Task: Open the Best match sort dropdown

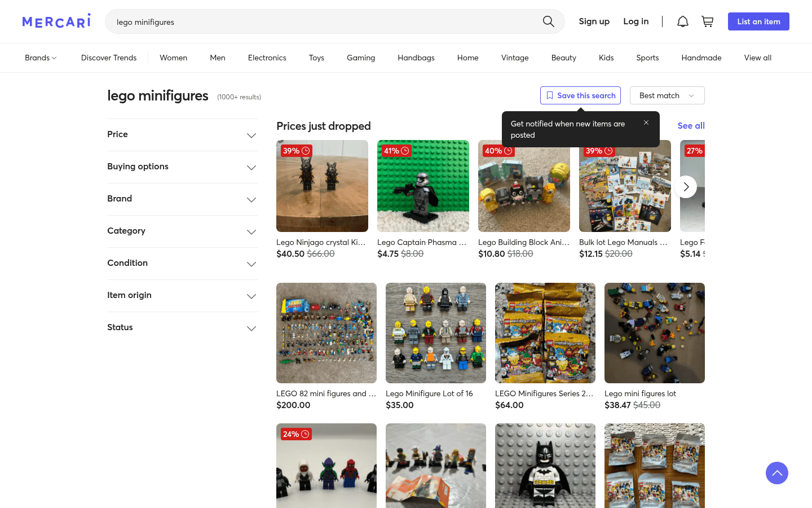Action: (667, 95)
